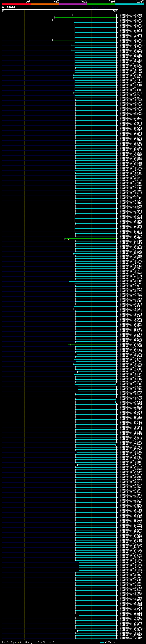Select the UniRef100_Q6GLH0 label

click(131, 55)
